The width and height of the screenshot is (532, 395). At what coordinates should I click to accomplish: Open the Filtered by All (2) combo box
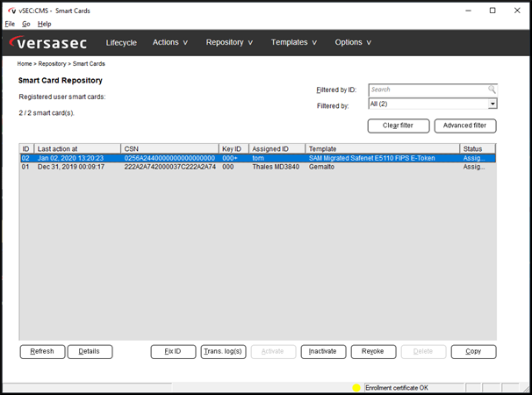tap(433, 104)
